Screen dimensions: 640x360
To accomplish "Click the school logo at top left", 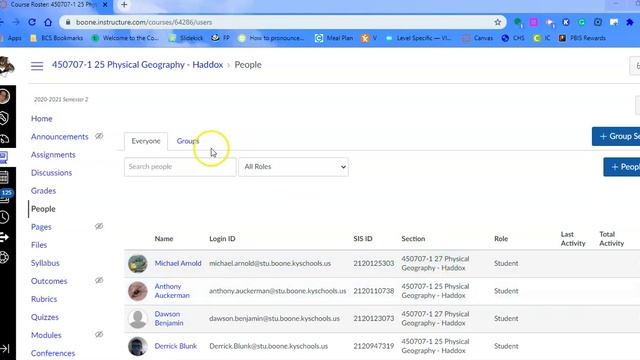I will 7,66.
